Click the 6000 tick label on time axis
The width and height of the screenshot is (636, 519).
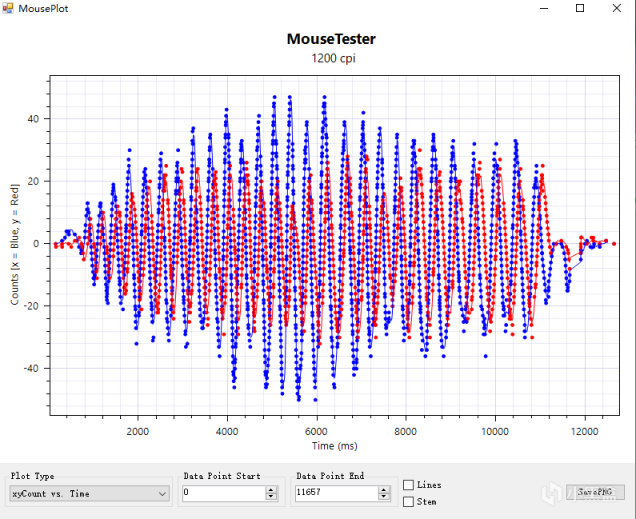coord(316,431)
